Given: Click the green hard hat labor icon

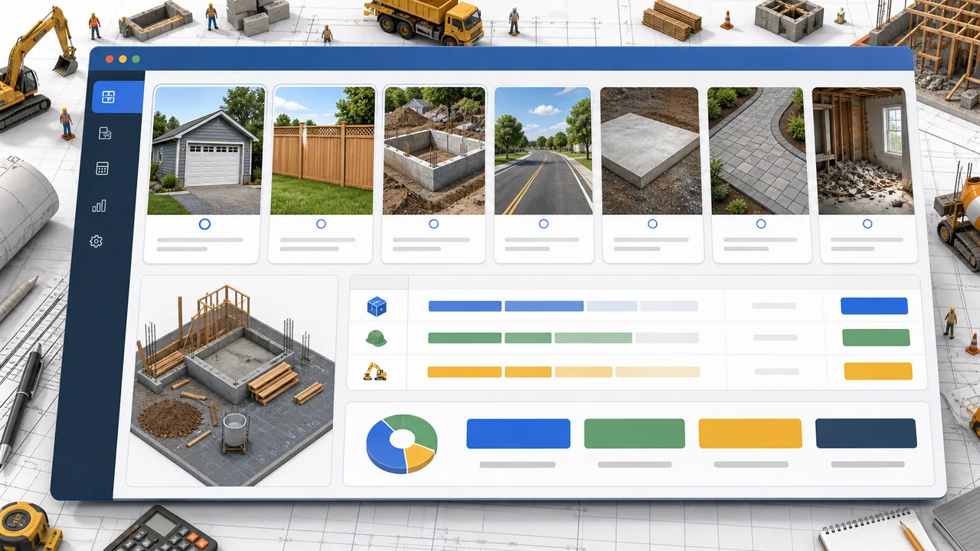Looking at the screenshot, I should pos(376,338).
